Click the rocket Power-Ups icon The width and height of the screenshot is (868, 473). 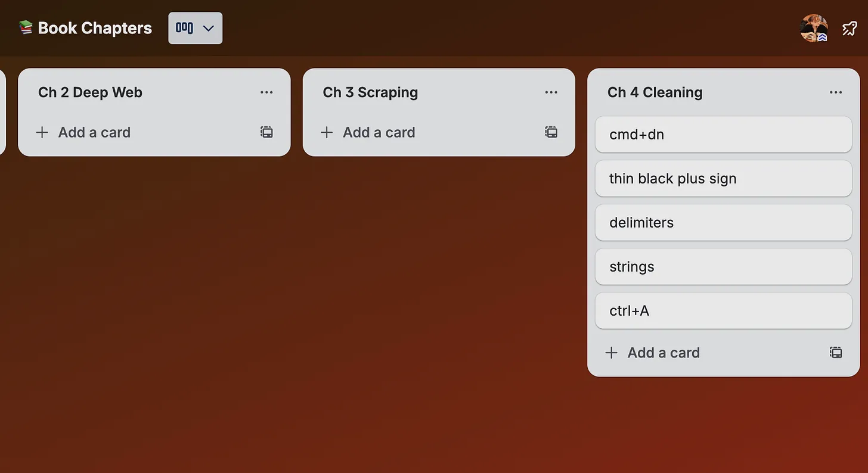(x=849, y=28)
